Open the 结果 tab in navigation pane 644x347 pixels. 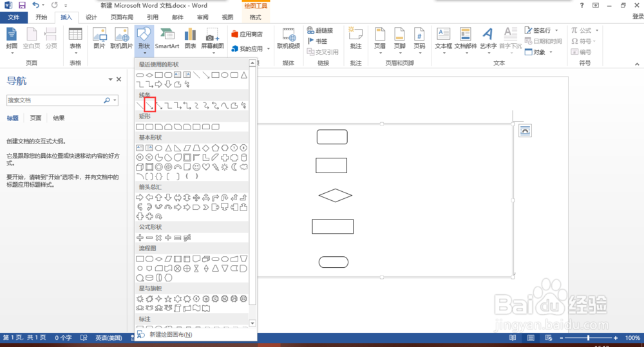coord(59,118)
